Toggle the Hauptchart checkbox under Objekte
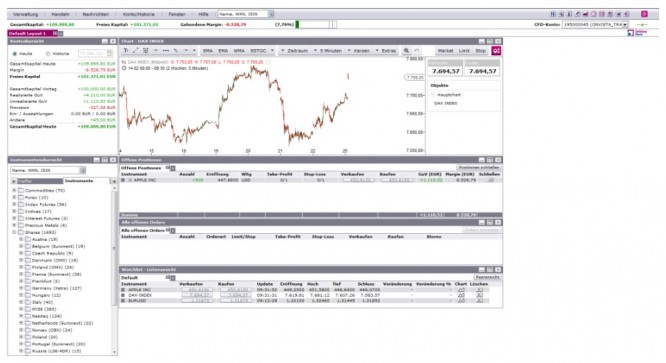The width and height of the screenshot is (666, 363). click(433, 95)
